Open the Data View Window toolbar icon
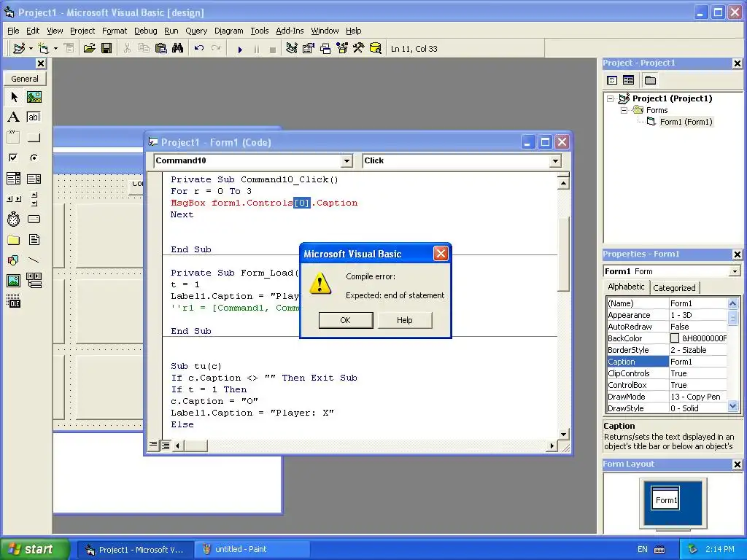Screen dimensions: 747x560 pos(376,48)
